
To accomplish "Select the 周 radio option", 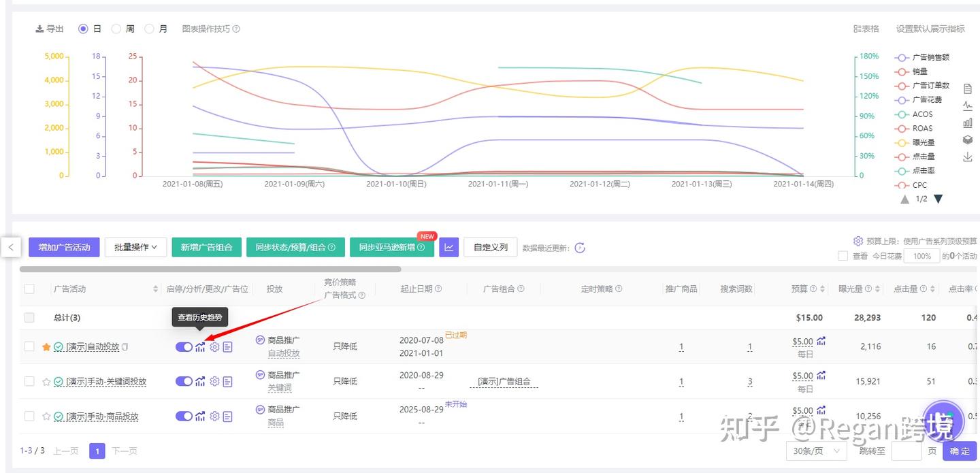I will click(116, 29).
